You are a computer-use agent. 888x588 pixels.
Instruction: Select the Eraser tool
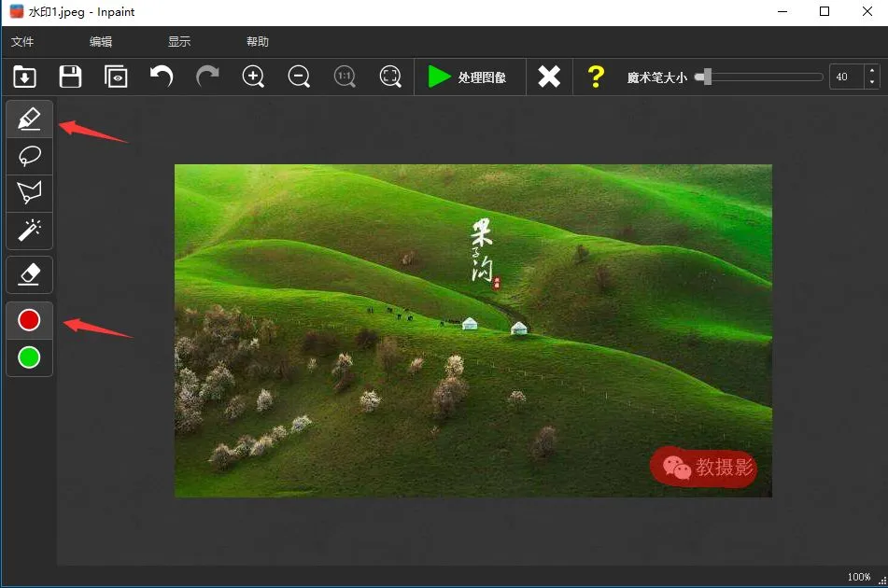coord(29,274)
